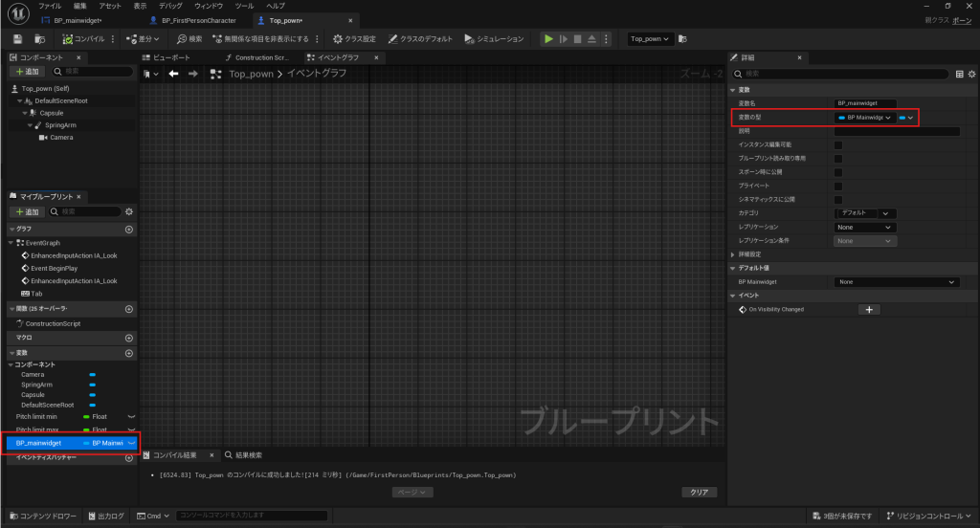
Task: Open the My Blueprint panel settings gear
Action: click(x=129, y=210)
